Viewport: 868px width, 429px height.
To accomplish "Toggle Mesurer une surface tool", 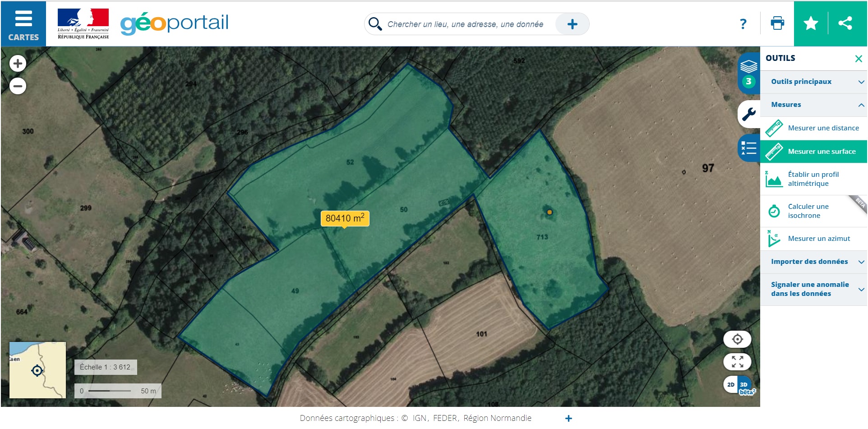I will 814,152.
